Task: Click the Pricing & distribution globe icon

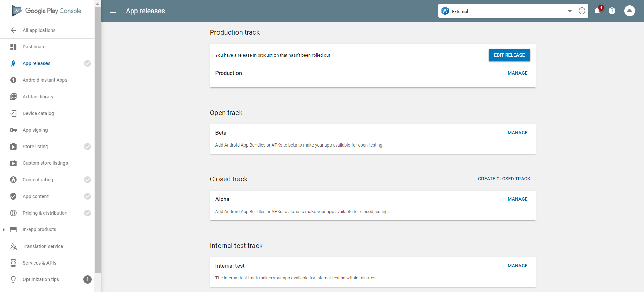Action: pos(13,213)
